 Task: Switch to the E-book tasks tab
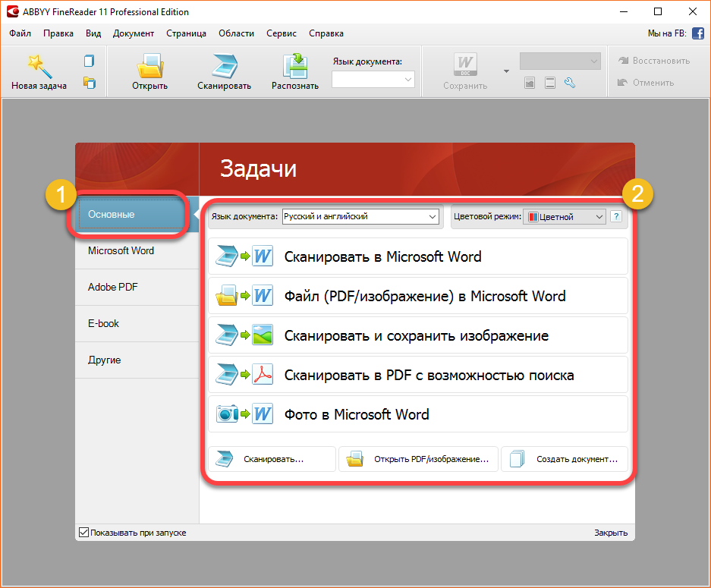click(137, 323)
